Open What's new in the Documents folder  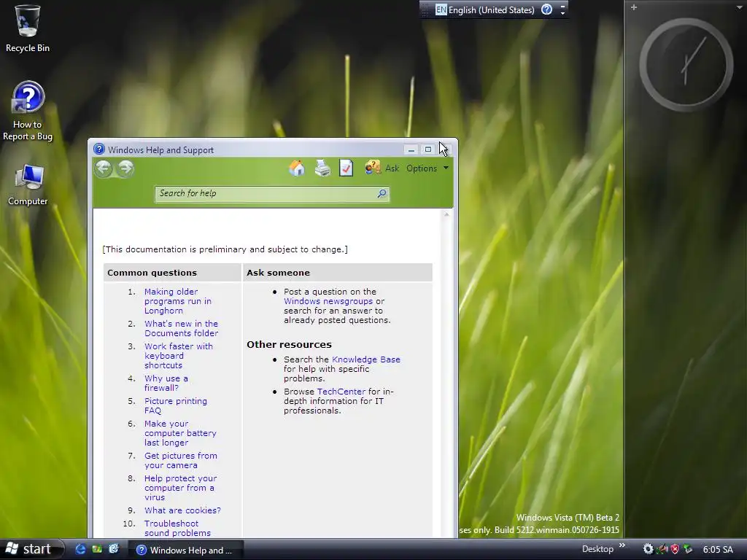[x=181, y=328]
